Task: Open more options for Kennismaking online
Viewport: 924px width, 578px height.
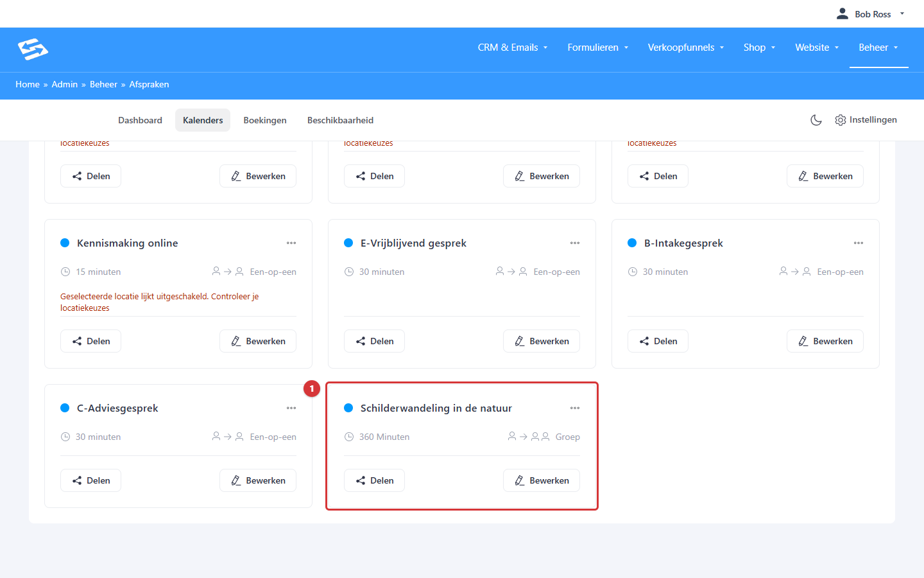Action: pyautogui.click(x=291, y=243)
